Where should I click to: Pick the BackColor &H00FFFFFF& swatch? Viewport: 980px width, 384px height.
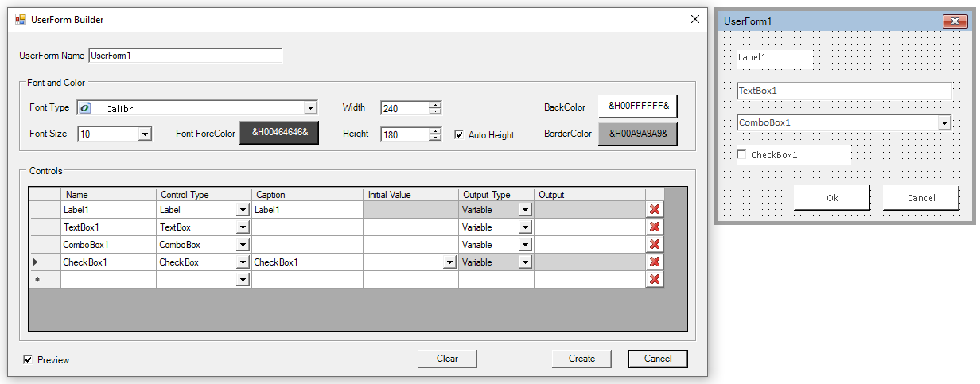[x=638, y=106]
